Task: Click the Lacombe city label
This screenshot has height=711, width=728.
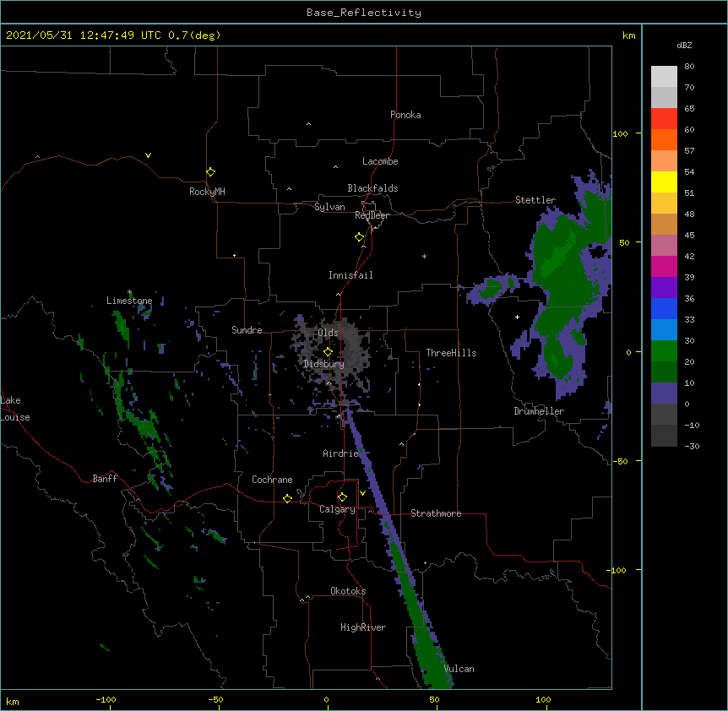Action: (380, 161)
